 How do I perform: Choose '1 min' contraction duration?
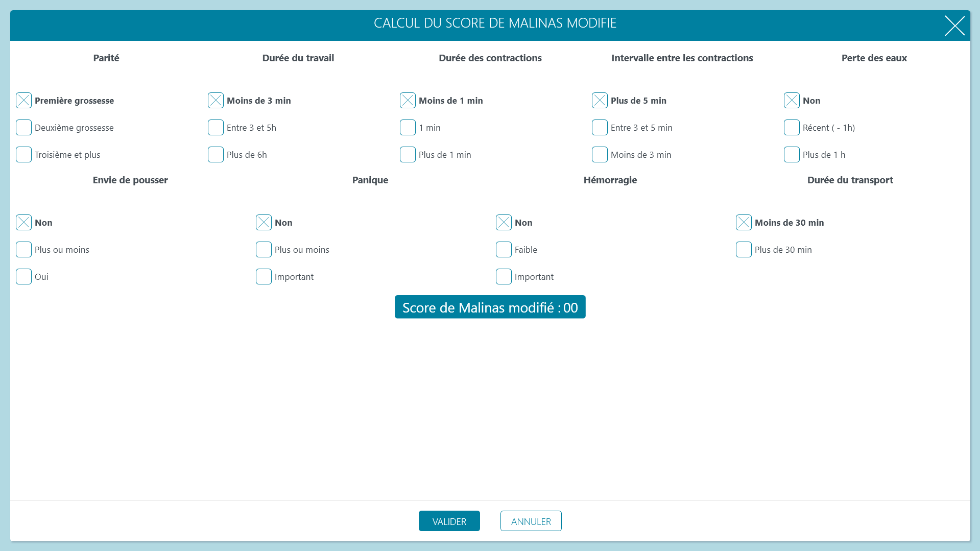click(408, 128)
